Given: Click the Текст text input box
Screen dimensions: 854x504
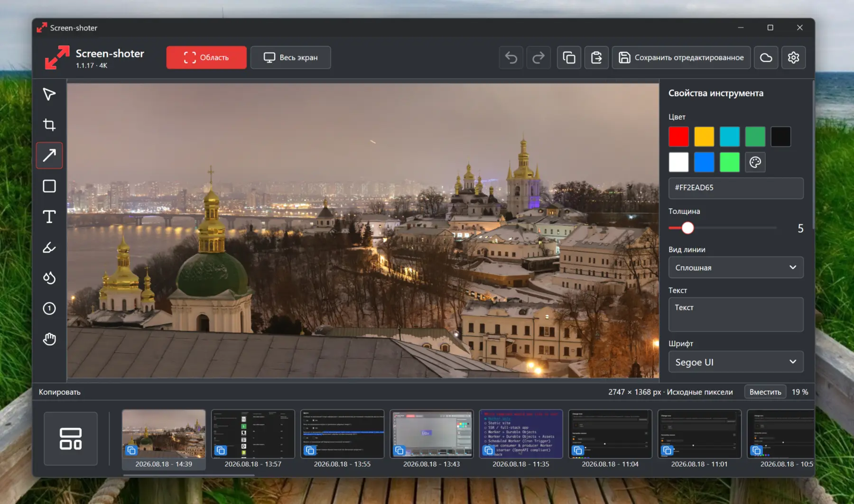Looking at the screenshot, I should 736,314.
